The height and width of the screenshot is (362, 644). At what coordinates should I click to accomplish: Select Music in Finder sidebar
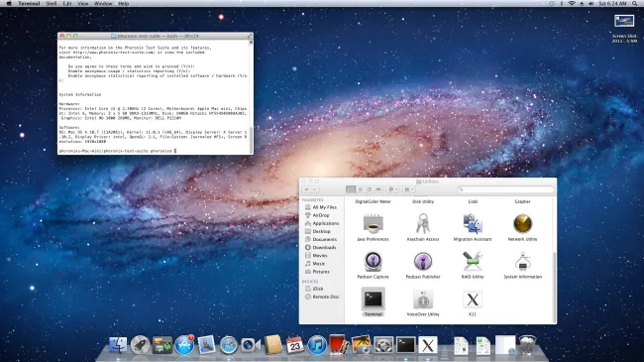point(315,264)
